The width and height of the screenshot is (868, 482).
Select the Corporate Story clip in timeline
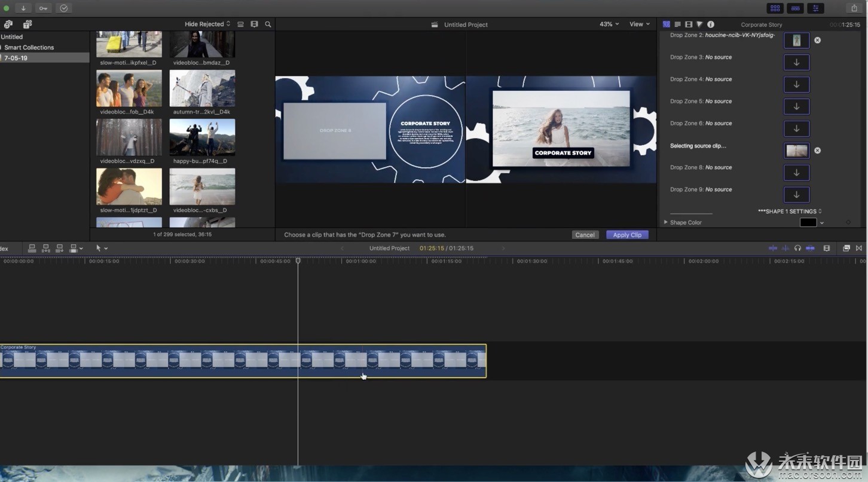(243, 361)
